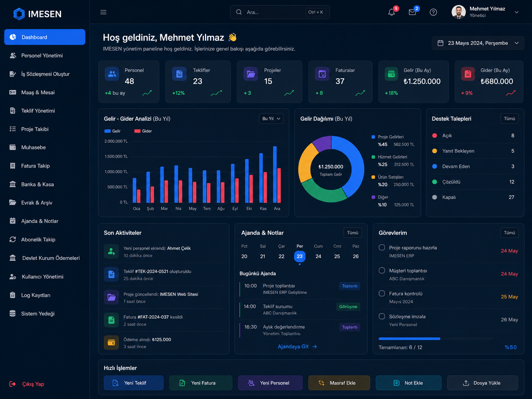Click the task completion progress bar
This screenshot has width=532, height=399.
[435, 339]
